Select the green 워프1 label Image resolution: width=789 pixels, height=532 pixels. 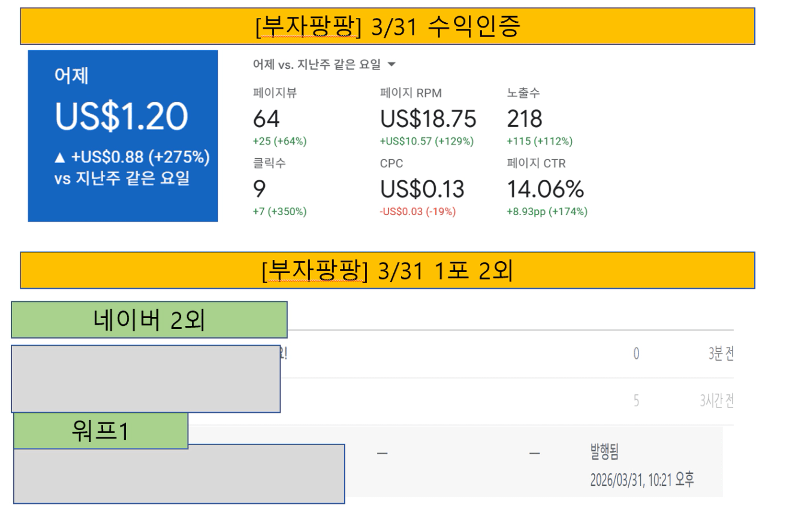[100, 431]
